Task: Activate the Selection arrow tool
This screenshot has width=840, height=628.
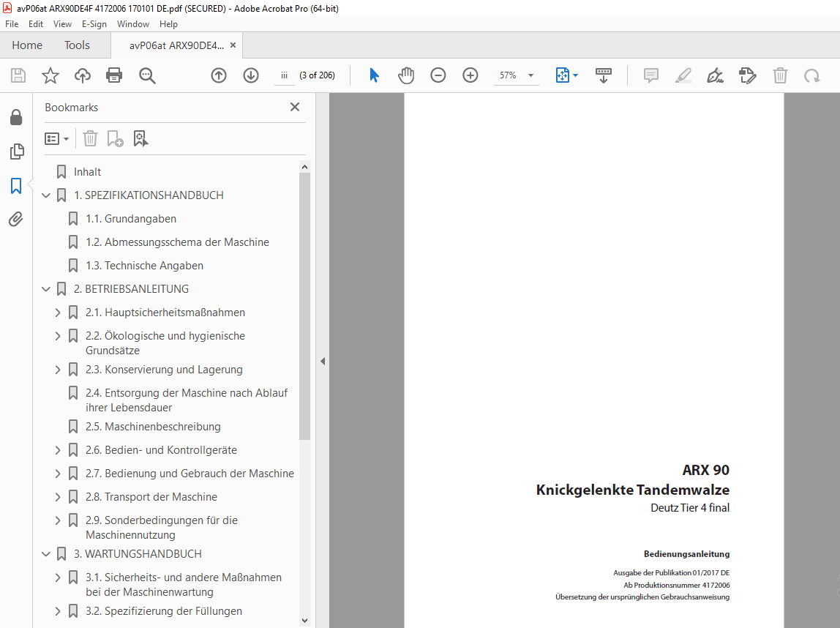Action: tap(374, 75)
